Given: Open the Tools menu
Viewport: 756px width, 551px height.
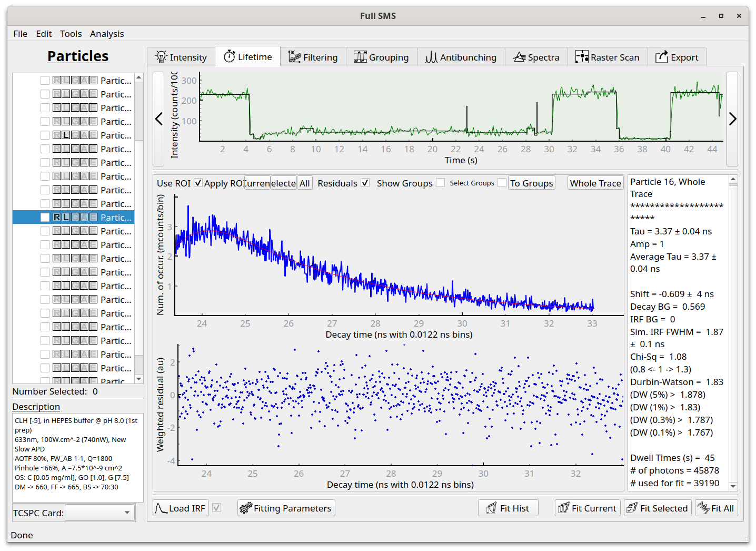Looking at the screenshot, I should [71, 34].
